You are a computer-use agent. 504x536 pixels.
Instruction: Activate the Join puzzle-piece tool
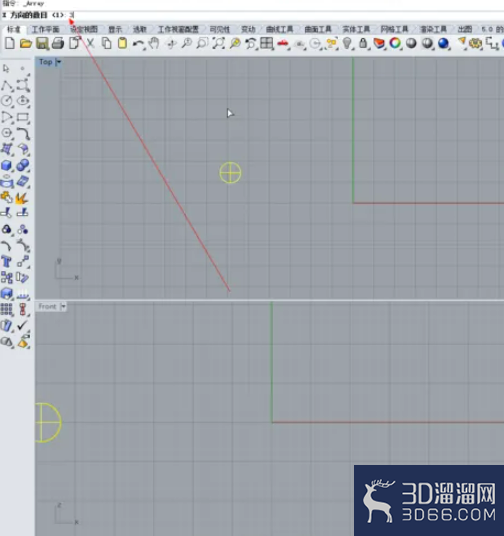click(7, 198)
